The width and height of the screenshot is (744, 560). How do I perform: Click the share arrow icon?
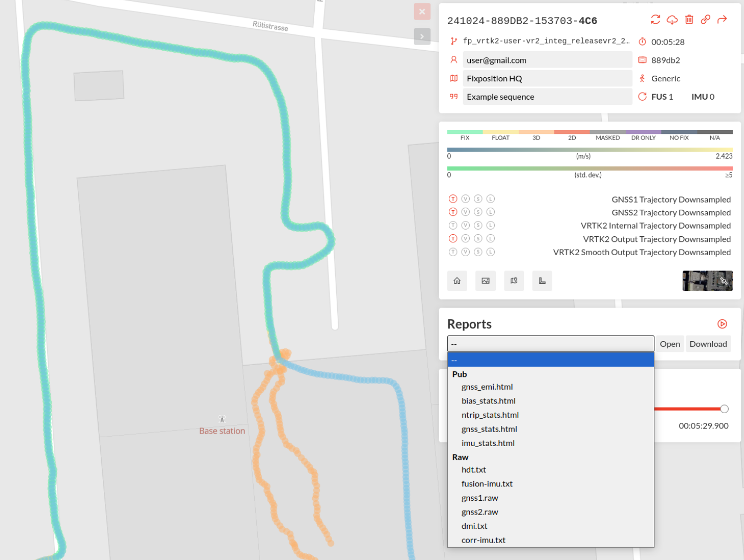tap(722, 19)
